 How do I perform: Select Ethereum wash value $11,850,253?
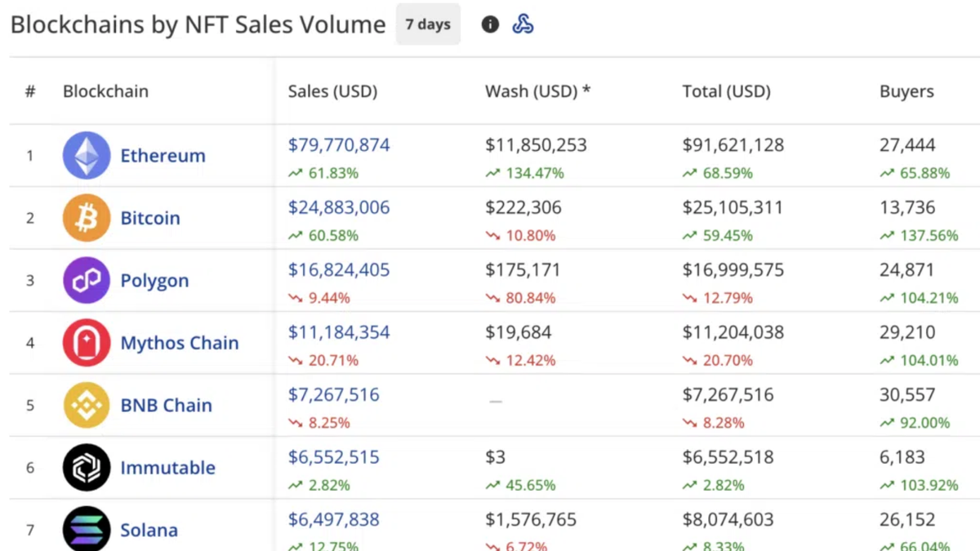(x=536, y=145)
